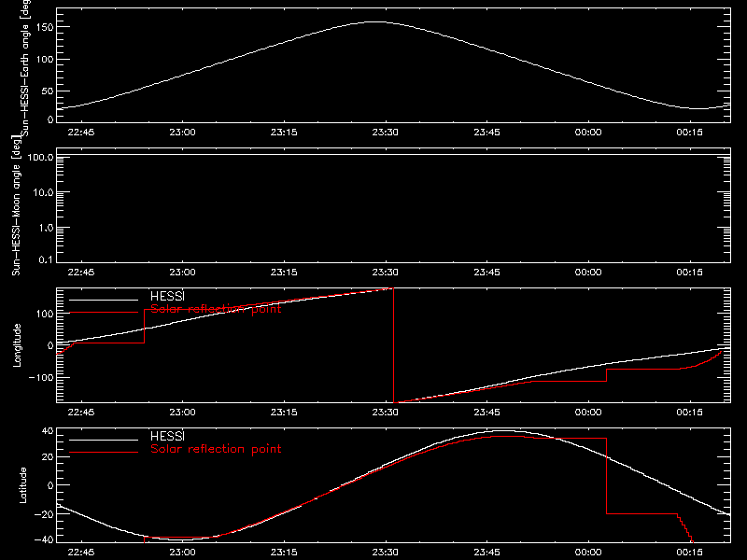This screenshot has width=747, height=560.
Task: Click the Latitude y-axis title
Action: point(22,485)
